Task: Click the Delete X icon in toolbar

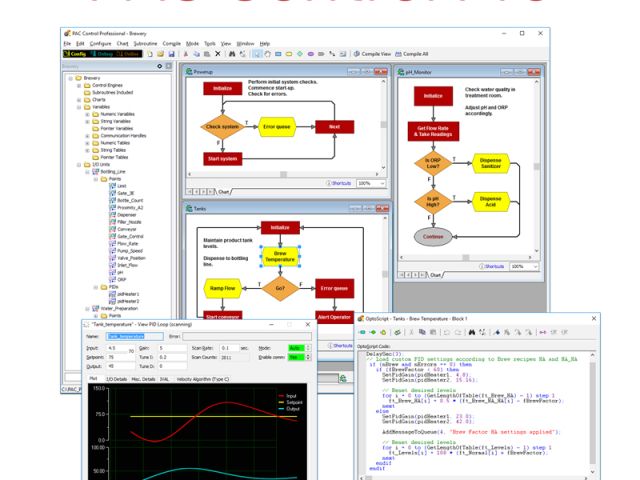Action: point(219,53)
